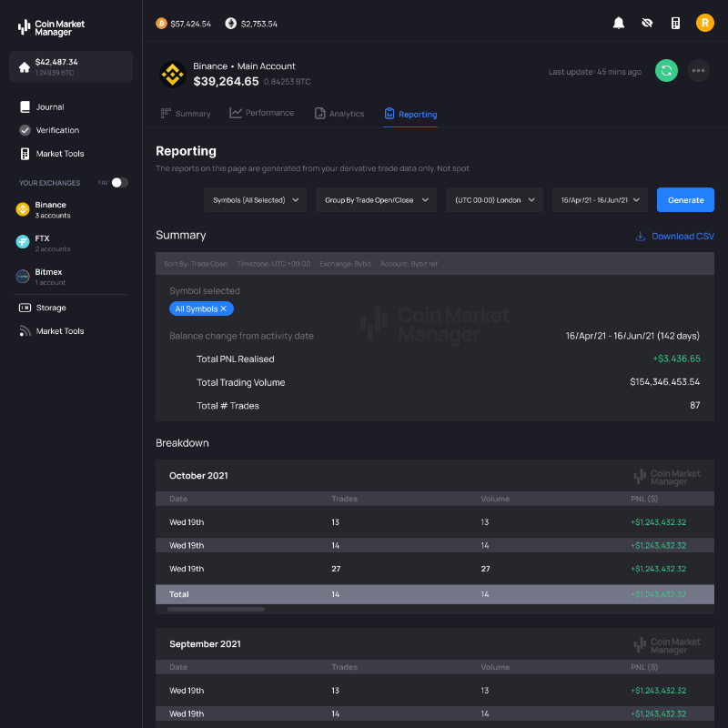Toggle hide balances eye icon
This screenshot has height=728, width=728.
(x=647, y=23)
